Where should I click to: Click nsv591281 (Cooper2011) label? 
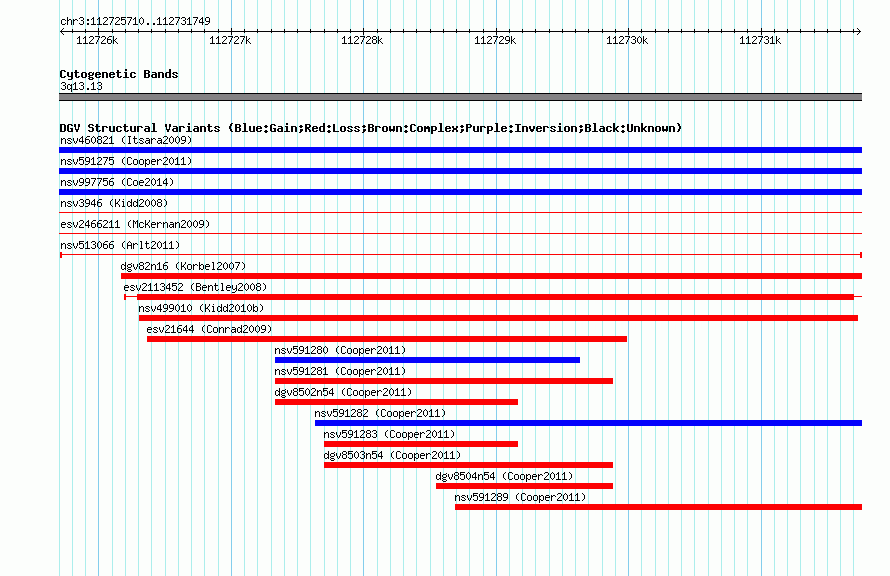click(x=341, y=371)
